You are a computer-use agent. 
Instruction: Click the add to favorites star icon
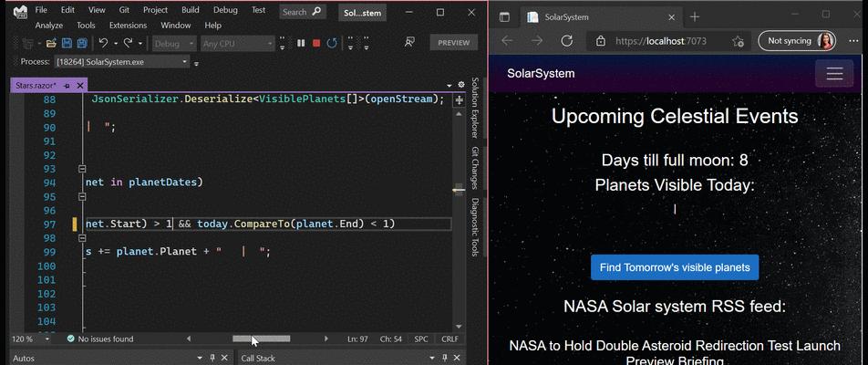tap(738, 41)
